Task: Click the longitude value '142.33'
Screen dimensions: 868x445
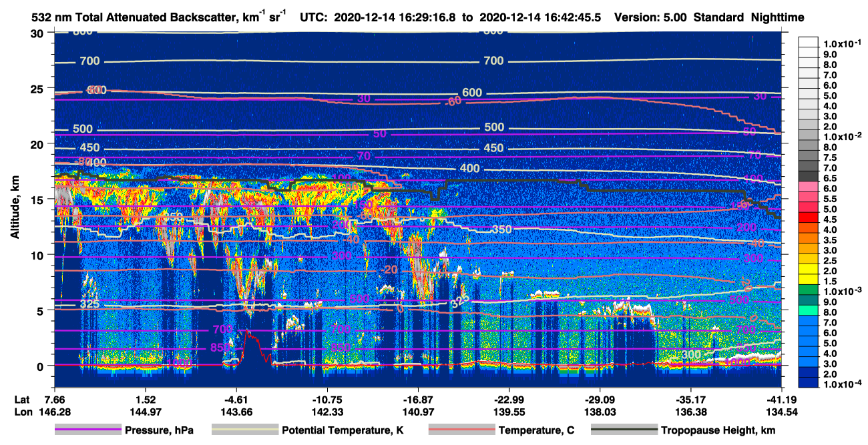Action: tap(327, 411)
